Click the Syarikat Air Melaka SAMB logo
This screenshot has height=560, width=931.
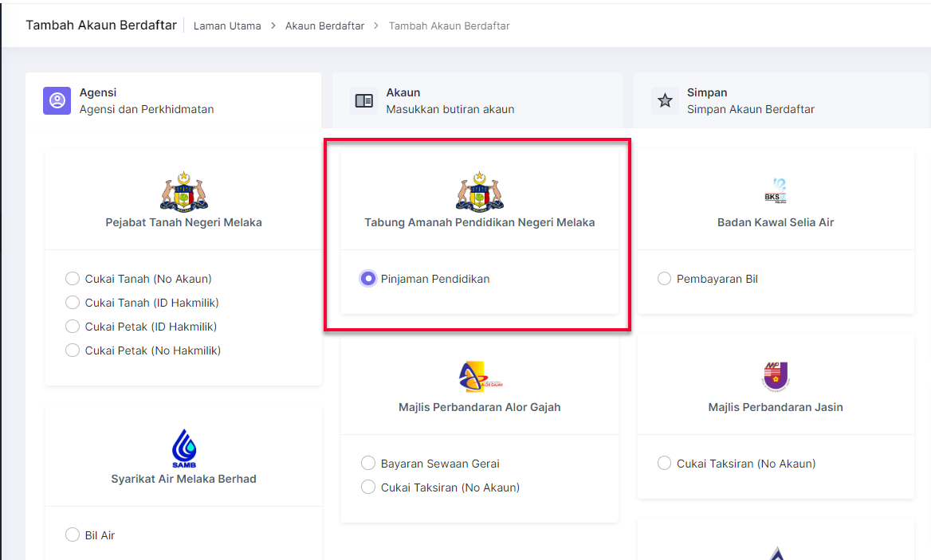tap(184, 448)
